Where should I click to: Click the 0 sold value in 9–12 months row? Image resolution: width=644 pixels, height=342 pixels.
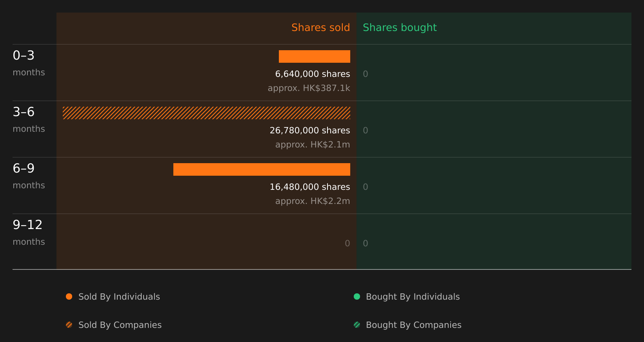(347, 243)
